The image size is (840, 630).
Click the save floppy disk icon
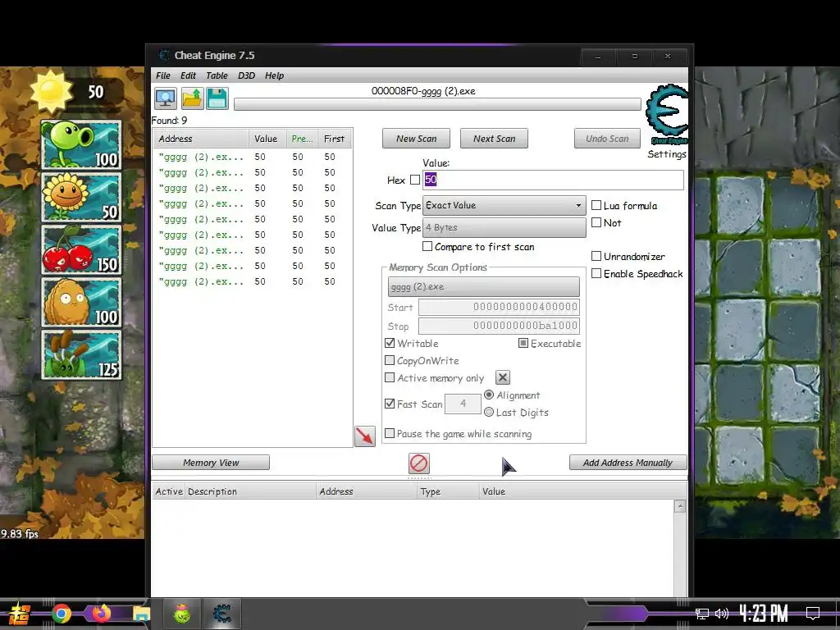217,98
